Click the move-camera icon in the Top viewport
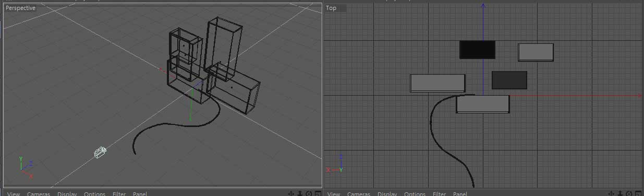 tap(611, 194)
